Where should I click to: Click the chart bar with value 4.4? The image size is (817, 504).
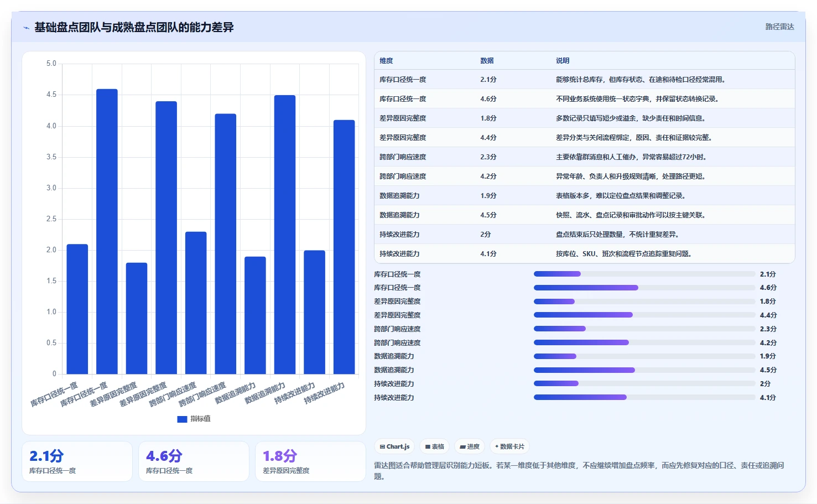tap(166, 238)
